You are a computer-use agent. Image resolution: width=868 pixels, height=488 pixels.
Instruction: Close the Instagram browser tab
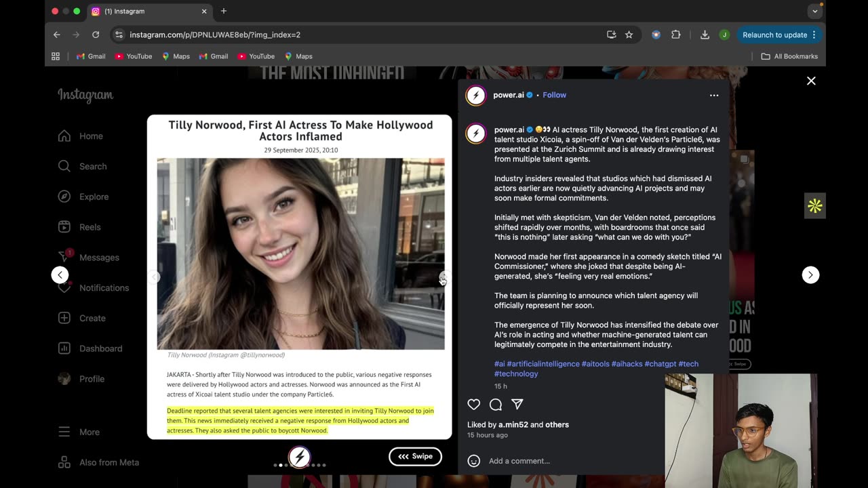point(204,12)
